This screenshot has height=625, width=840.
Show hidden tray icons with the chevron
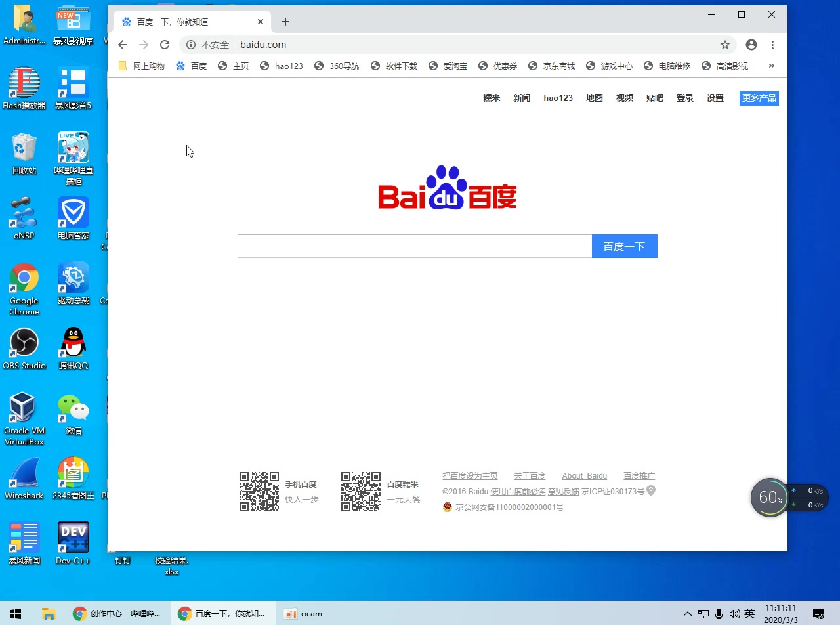pyautogui.click(x=687, y=614)
